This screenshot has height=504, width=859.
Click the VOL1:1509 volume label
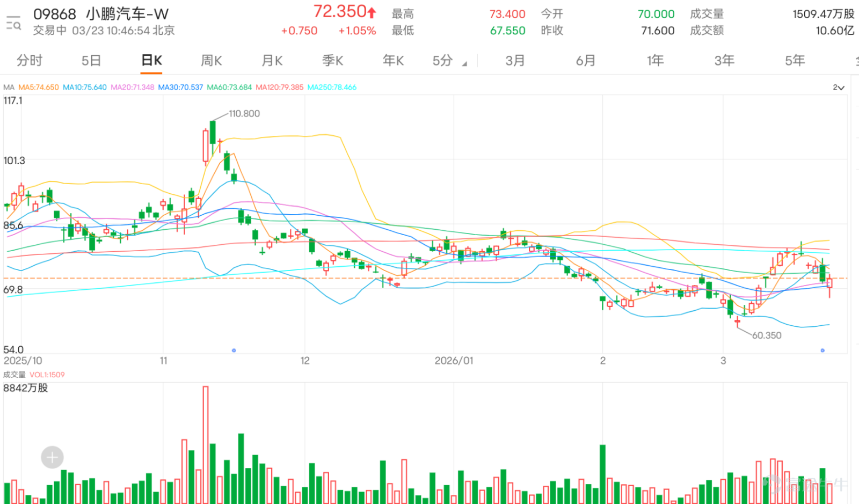(47, 375)
